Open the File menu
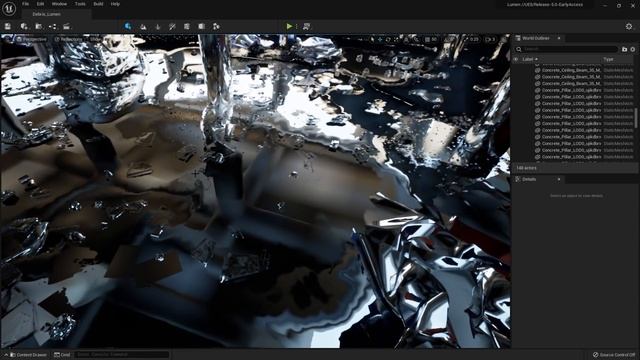The image size is (640, 360). point(25,4)
